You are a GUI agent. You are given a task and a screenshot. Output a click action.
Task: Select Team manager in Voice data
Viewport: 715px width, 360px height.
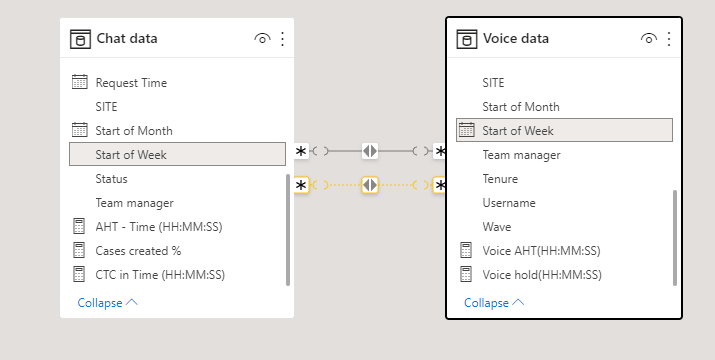click(x=522, y=155)
